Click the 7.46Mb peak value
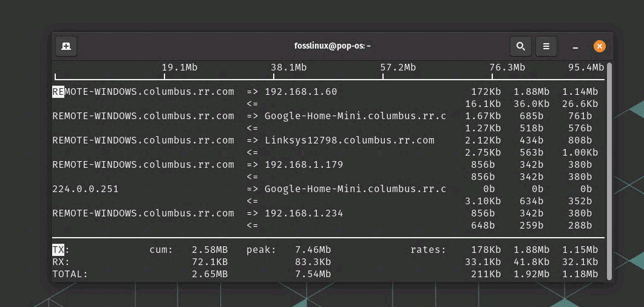This screenshot has height=307, width=644. [x=313, y=250]
